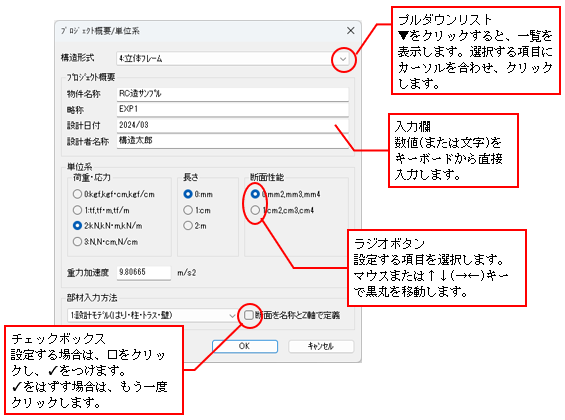
Task: Click the キャンセル button
Action: click(x=321, y=346)
